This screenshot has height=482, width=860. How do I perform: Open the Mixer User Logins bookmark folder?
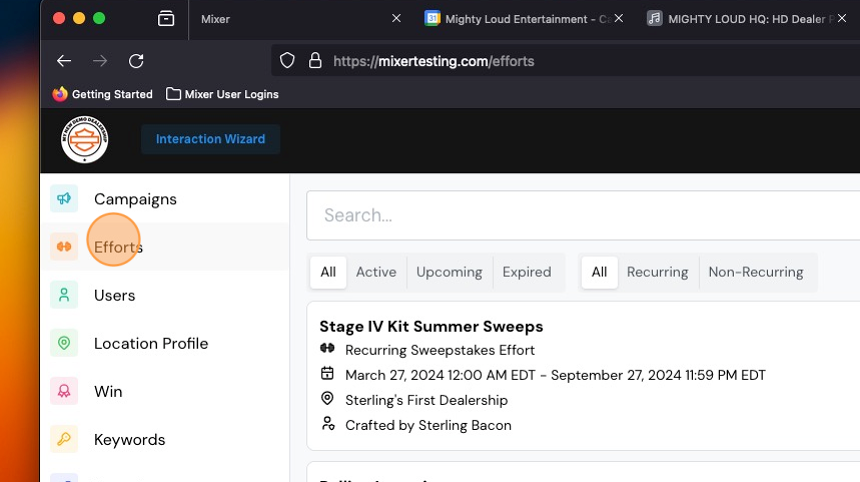tap(222, 94)
